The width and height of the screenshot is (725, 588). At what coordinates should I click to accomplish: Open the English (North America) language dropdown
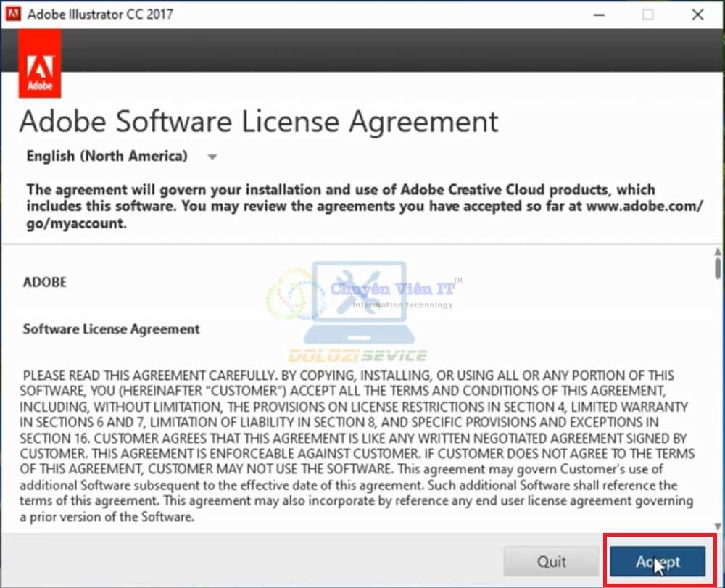pos(107,156)
